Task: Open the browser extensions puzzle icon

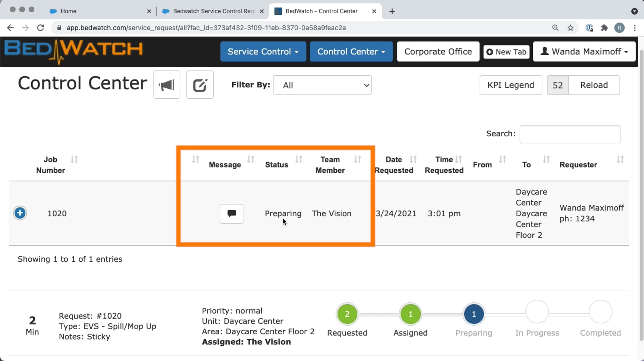Action: [x=604, y=28]
